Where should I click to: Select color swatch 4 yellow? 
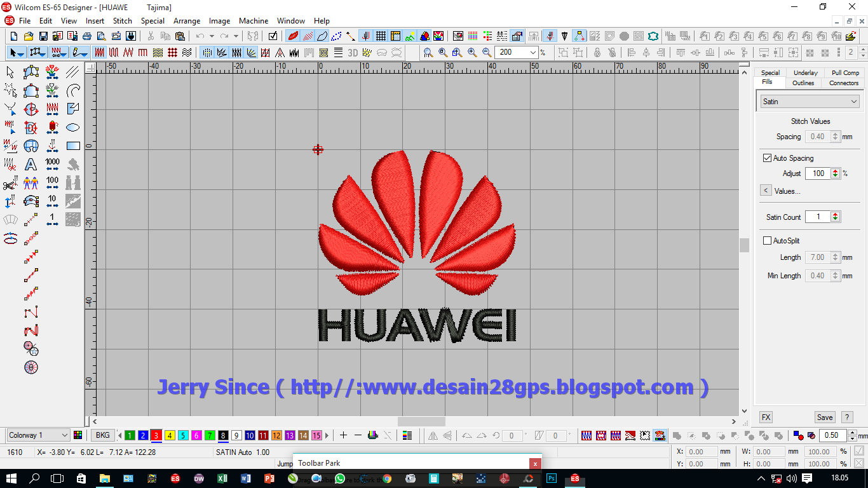click(x=170, y=435)
